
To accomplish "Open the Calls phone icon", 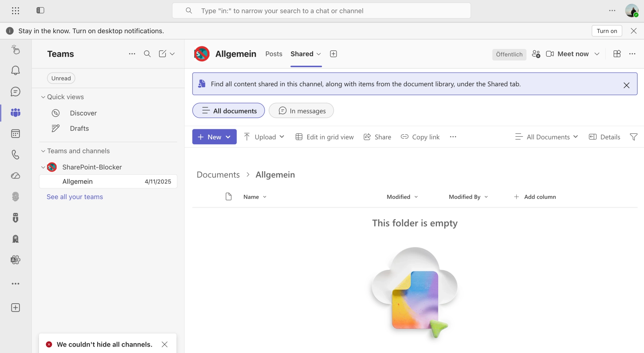I will click(x=15, y=155).
